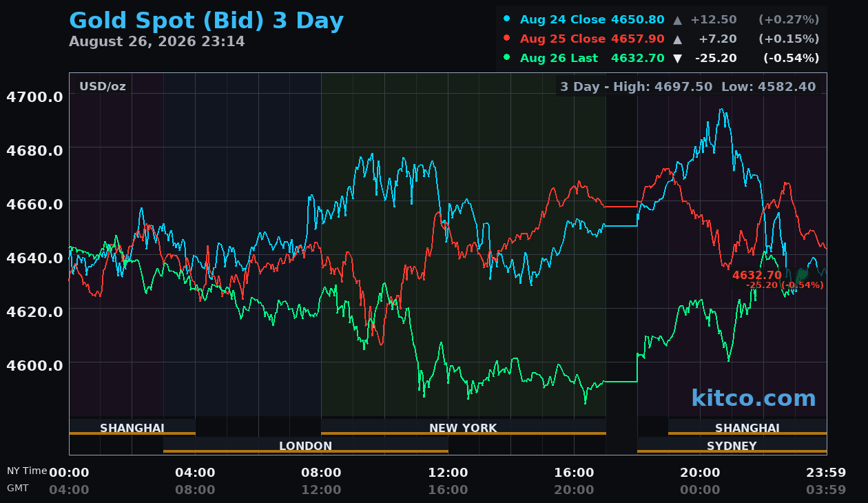Click the NY time 16:00 tick label
Viewport: 868px width, 503px height.
click(574, 472)
